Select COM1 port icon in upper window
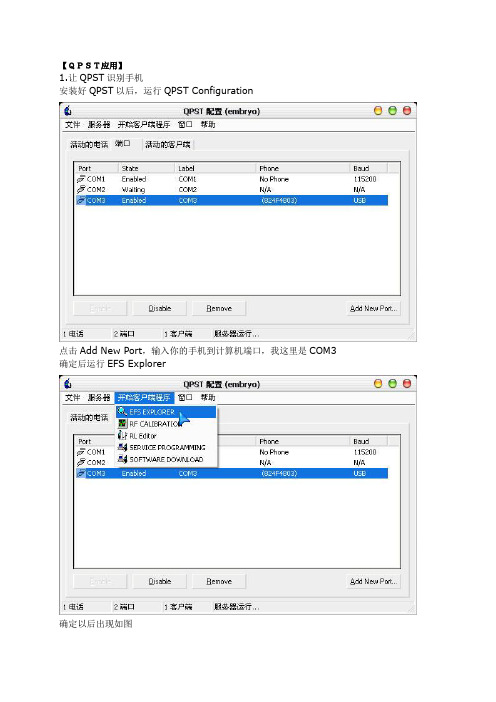 pyautogui.click(x=81, y=179)
